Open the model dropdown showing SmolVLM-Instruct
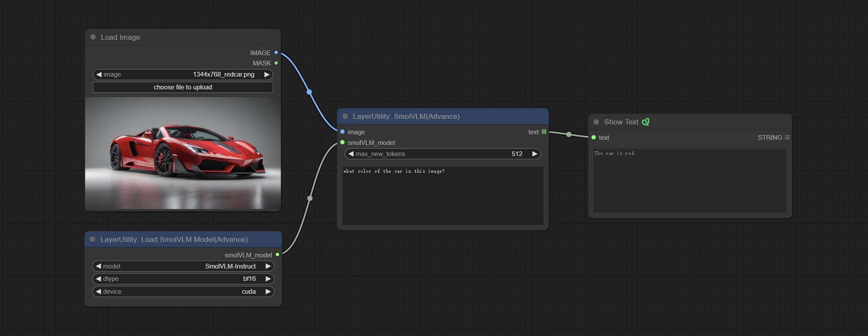 183,266
